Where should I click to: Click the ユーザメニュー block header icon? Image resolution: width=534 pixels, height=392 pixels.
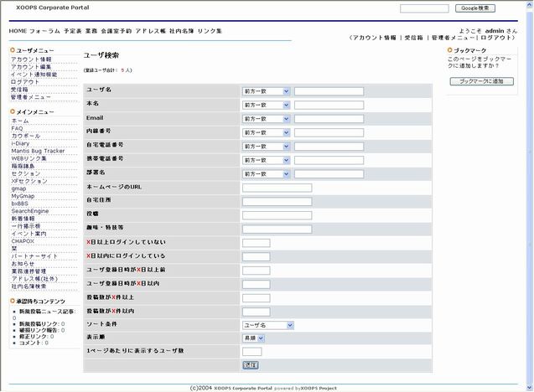[x=13, y=50]
